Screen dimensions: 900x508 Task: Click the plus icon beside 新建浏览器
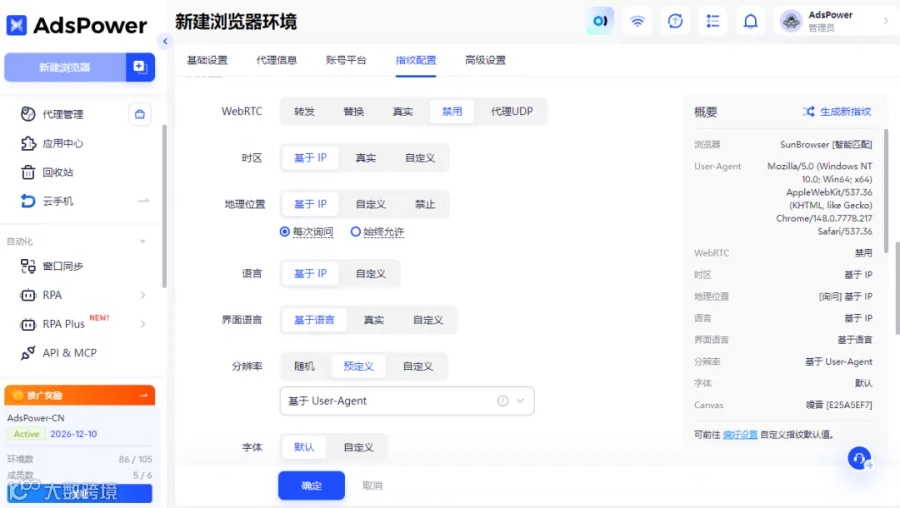(139, 67)
